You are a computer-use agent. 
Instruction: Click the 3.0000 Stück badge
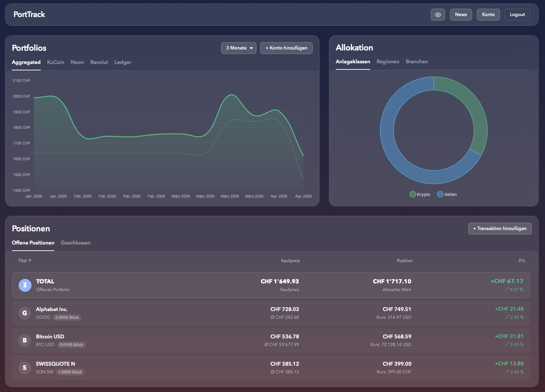pos(67,317)
